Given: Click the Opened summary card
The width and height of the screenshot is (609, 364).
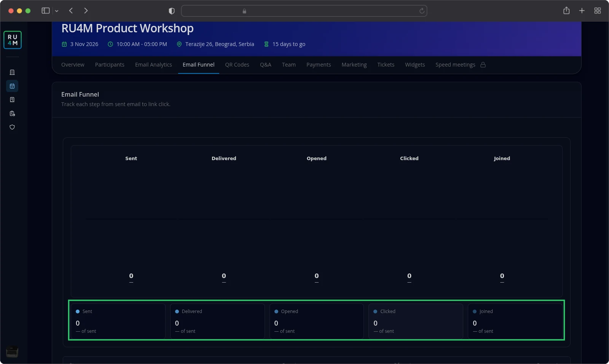Looking at the screenshot, I should click(x=317, y=321).
